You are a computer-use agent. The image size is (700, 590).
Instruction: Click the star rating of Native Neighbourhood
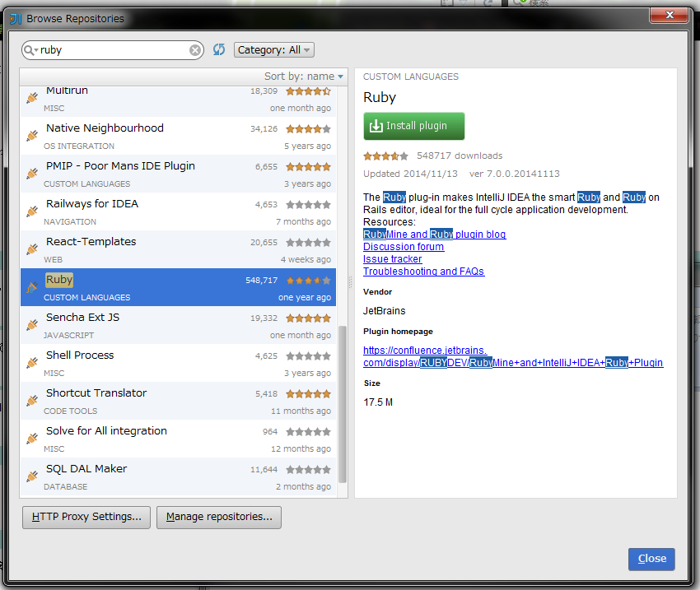click(x=309, y=129)
